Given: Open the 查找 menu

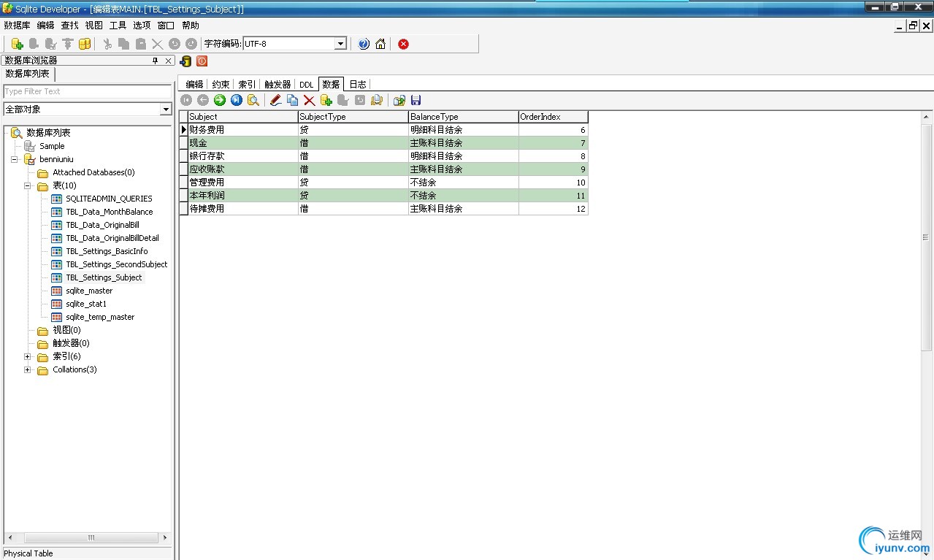Looking at the screenshot, I should coord(69,26).
